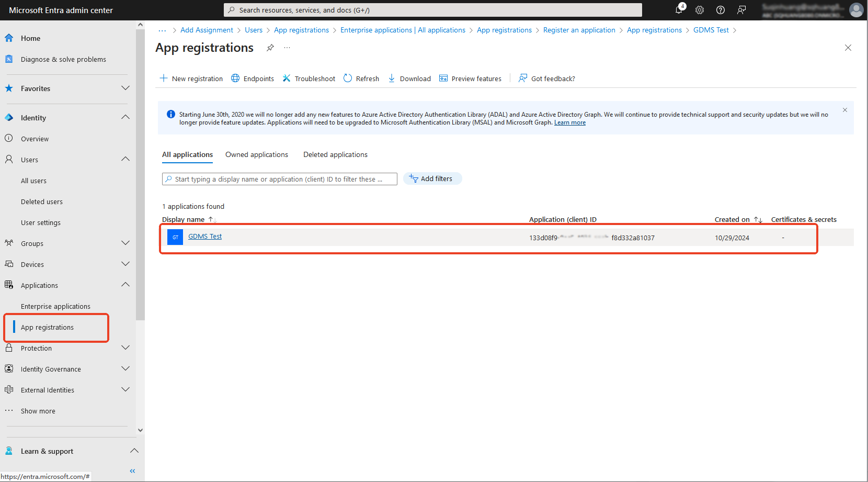Screen dimensions: 868x482
Task: Pin the App registrations page
Action: click(270, 48)
